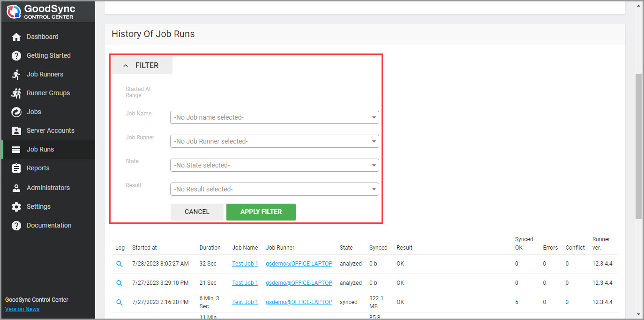
Task: Open the State filter dropdown
Action: coord(274,165)
